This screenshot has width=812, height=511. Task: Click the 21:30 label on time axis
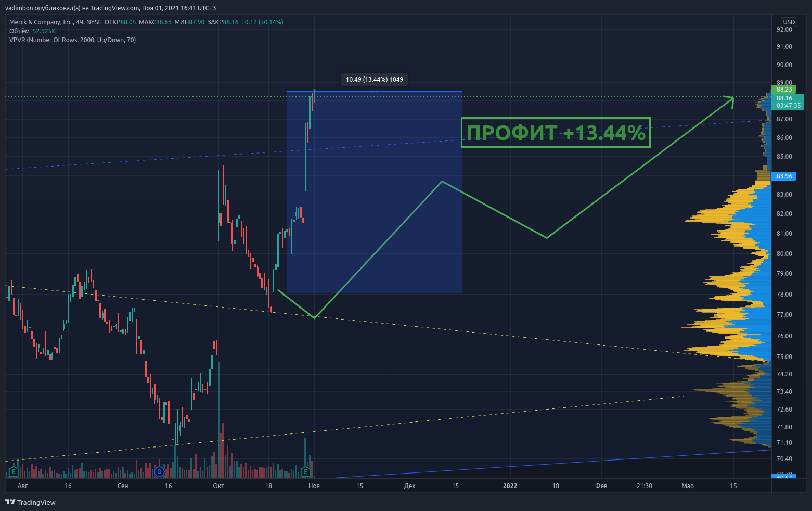coord(644,486)
